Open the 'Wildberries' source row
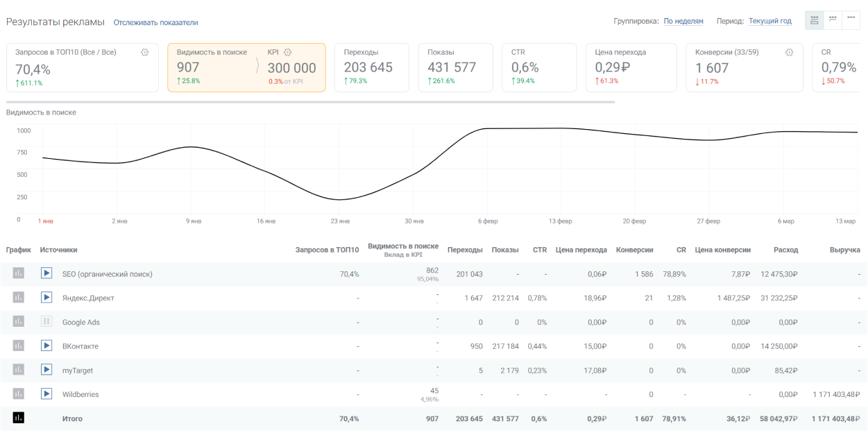The width and height of the screenshot is (868, 433). [80, 394]
